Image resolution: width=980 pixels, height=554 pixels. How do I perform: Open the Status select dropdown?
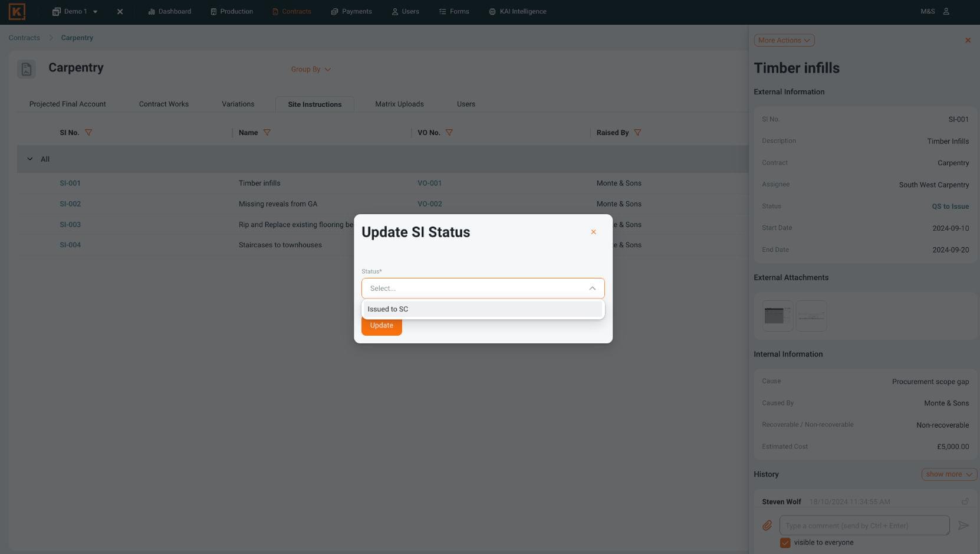click(482, 289)
